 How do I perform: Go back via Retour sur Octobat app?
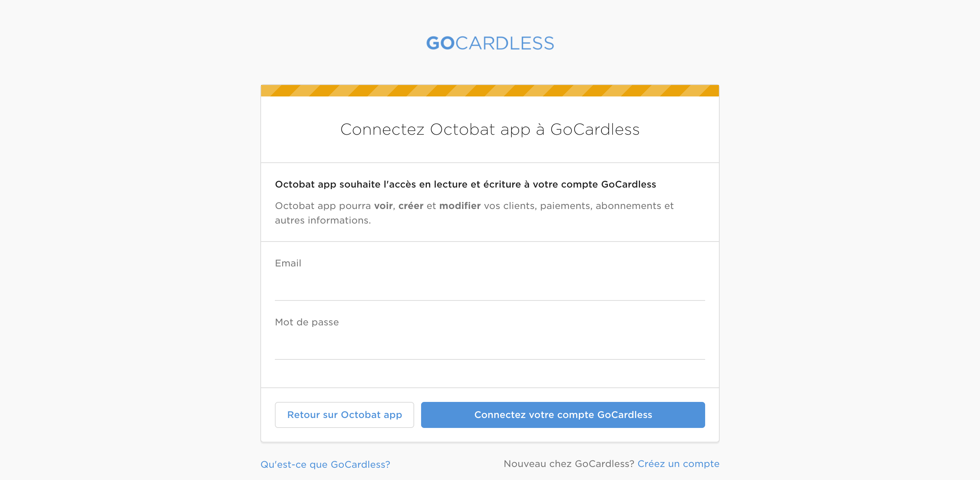pos(344,415)
